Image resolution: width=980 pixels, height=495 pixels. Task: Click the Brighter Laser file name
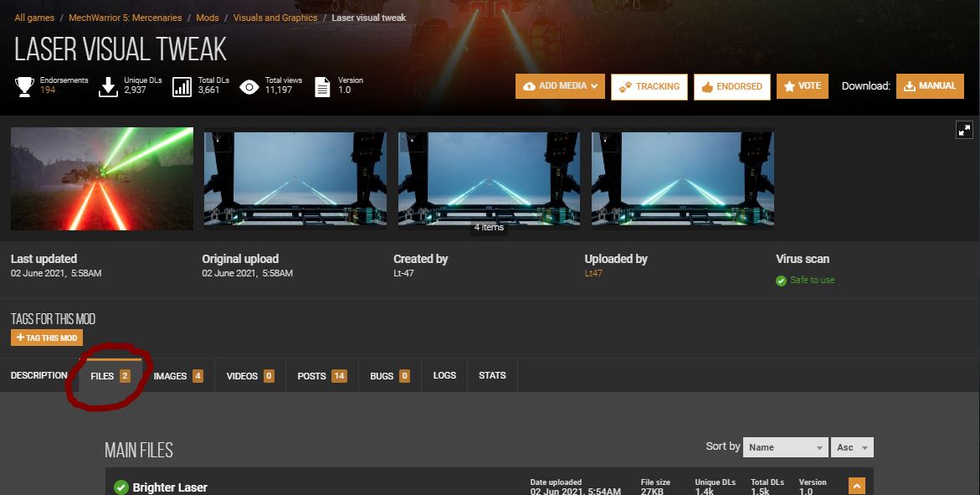[170, 487]
